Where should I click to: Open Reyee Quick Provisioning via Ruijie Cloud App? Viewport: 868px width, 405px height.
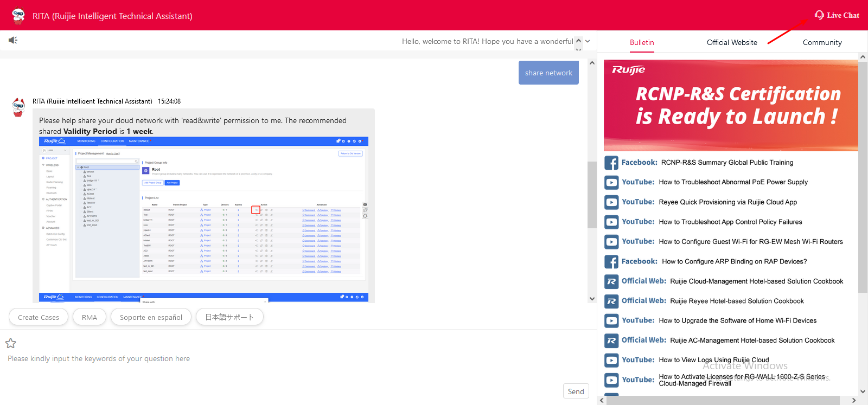point(728,202)
